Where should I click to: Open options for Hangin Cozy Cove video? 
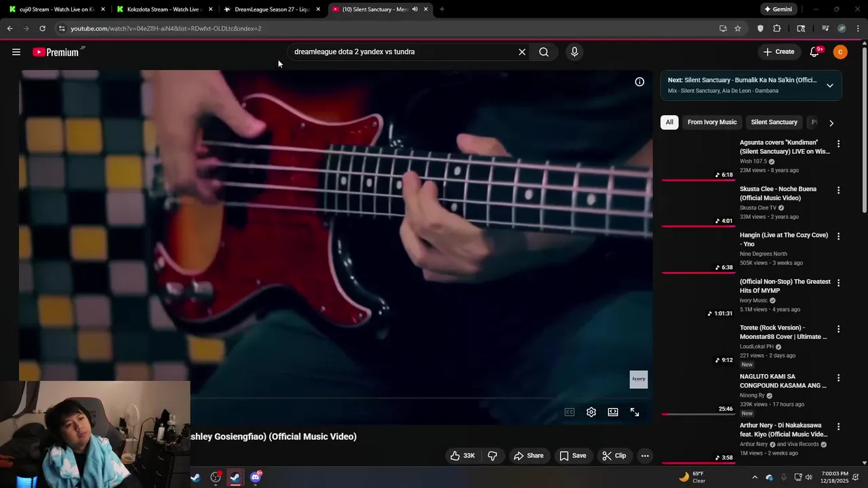[x=838, y=237]
